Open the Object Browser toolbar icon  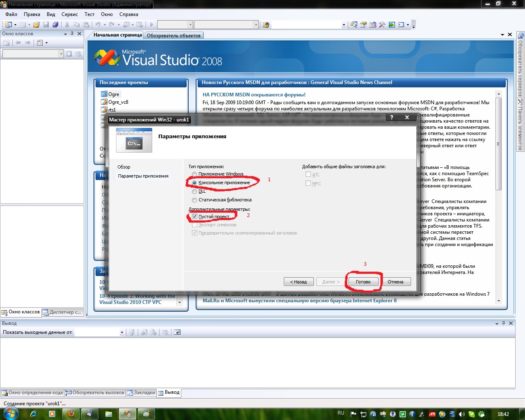tap(373, 25)
